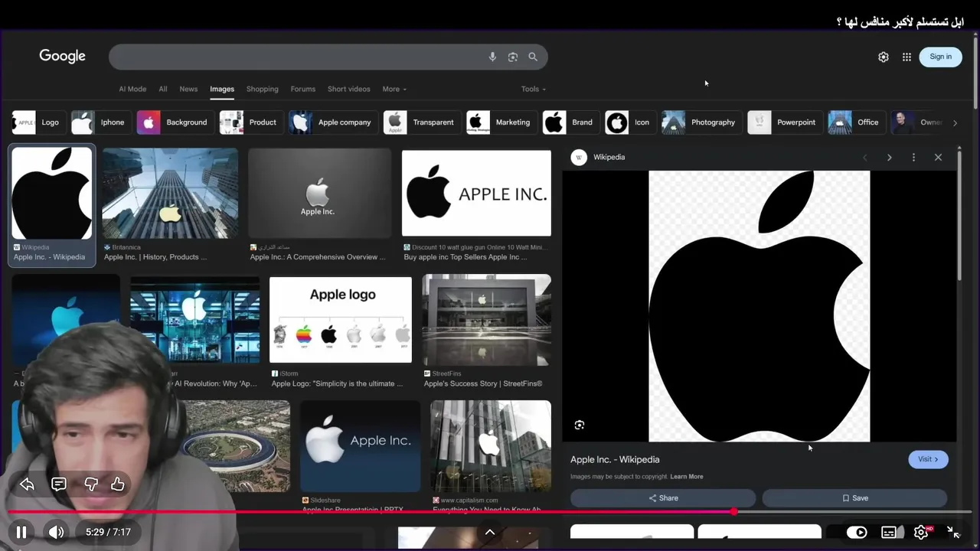This screenshot has width=980, height=551.
Task: Click the share arrow icon
Action: click(27, 484)
